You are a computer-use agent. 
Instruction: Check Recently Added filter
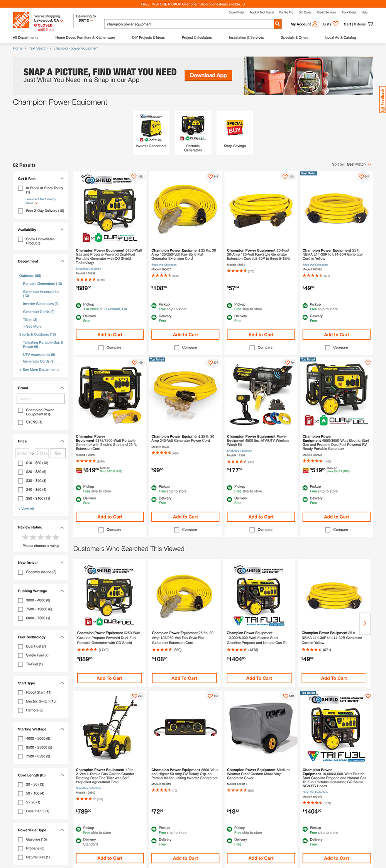click(20, 572)
